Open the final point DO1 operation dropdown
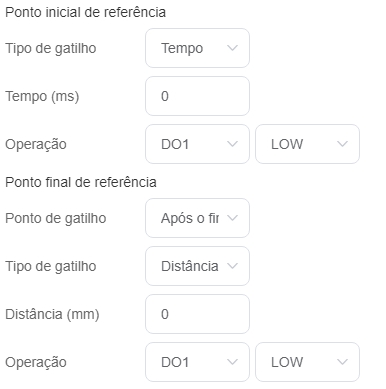 [x=197, y=362]
